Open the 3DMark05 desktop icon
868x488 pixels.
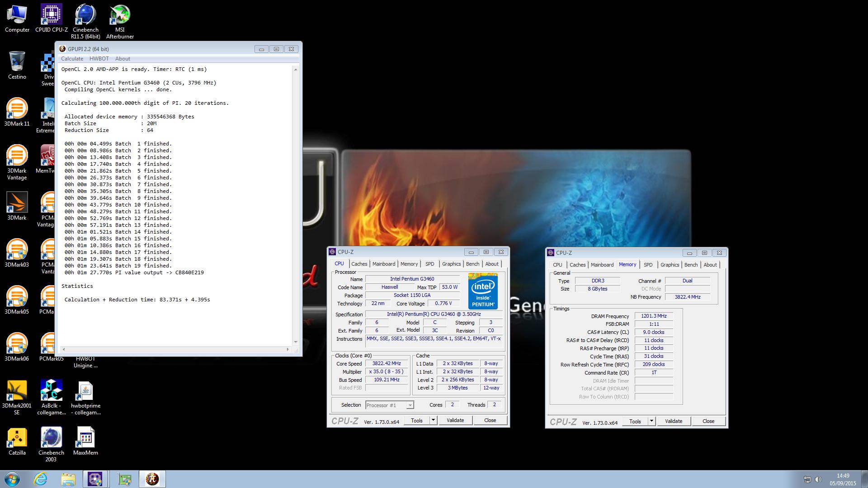[17, 300]
